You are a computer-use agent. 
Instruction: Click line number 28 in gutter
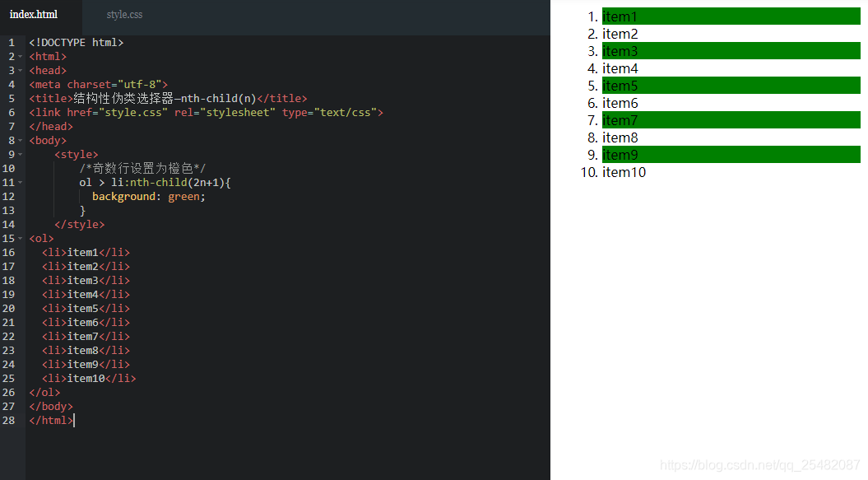[x=8, y=420]
